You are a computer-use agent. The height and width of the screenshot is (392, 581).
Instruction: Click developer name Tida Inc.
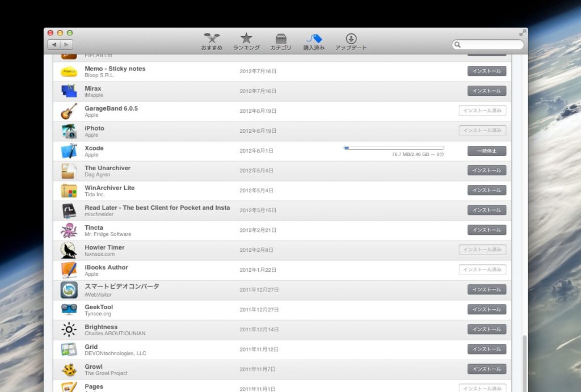(95, 195)
